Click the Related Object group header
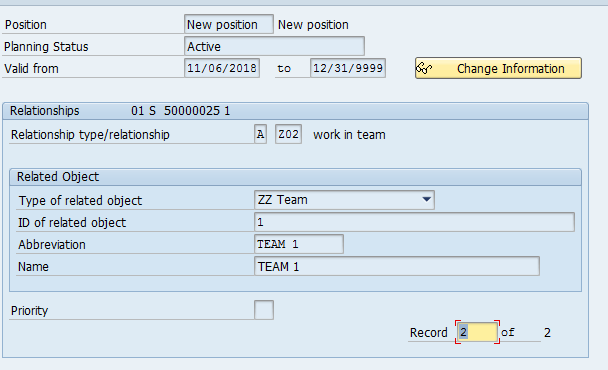This screenshot has width=608, height=370. pyautogui.click(x=295, y=177)
